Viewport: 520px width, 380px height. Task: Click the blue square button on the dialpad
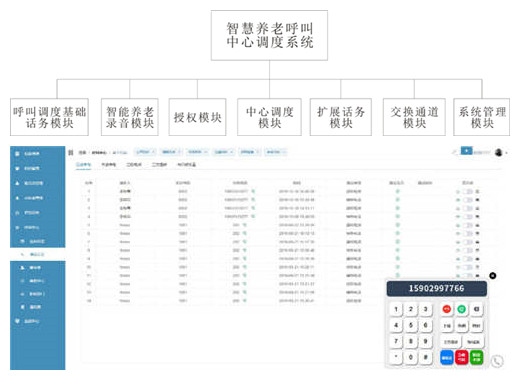[447, 358]
